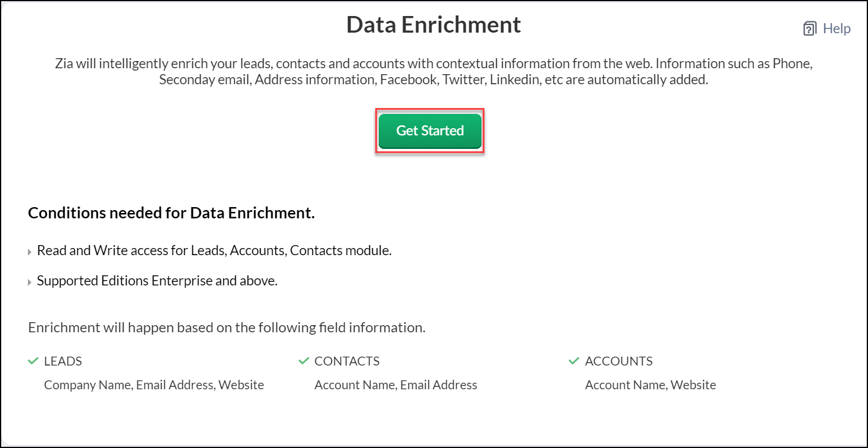Click the Data Enrichment page title

pos(433,25)
